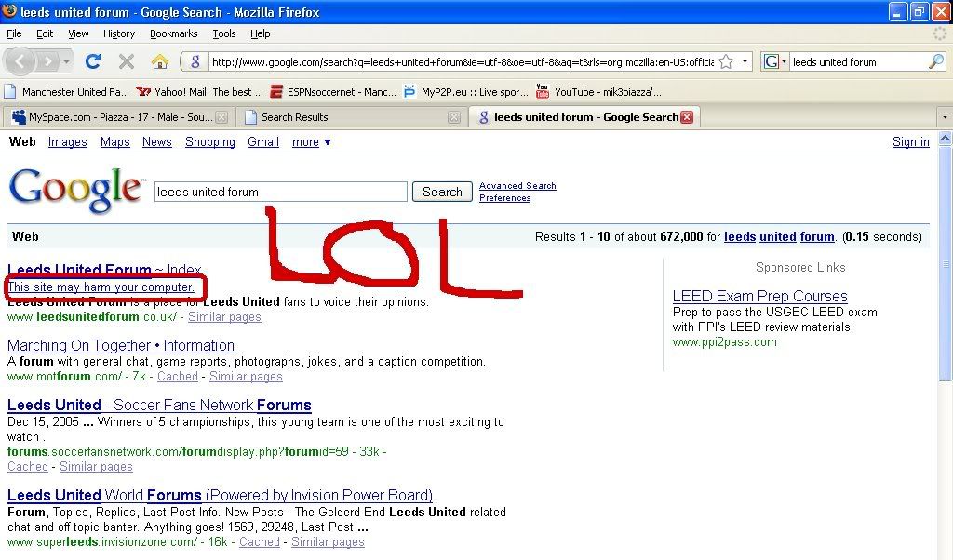Go to Google Shopping
Viewport: 953px width, 560px height.
(x=209, y=142)
